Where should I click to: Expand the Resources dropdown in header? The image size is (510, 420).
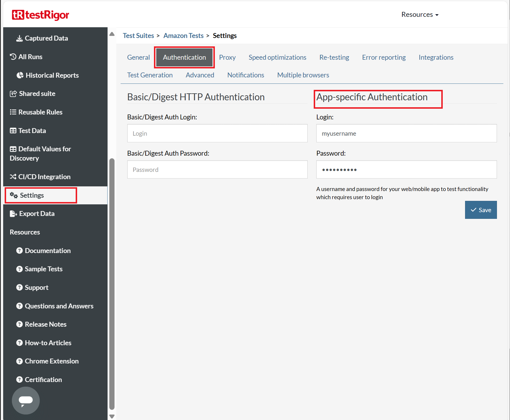pyautogui.click(x=420, y=14)
